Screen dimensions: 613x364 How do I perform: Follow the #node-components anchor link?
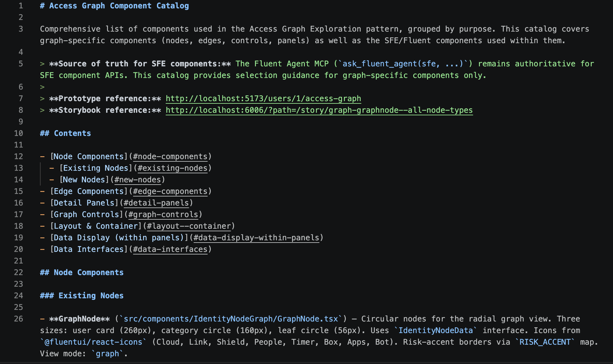point(170,157)
